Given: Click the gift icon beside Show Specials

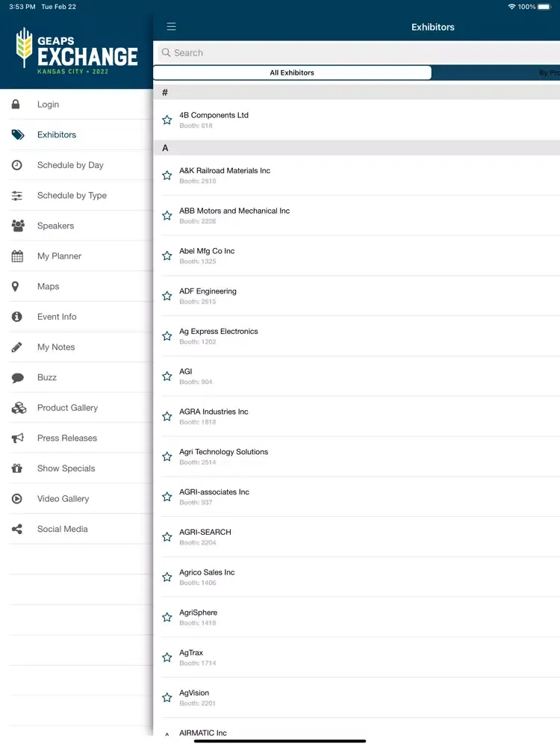Looking at the screenshot, I should (16, 468).
